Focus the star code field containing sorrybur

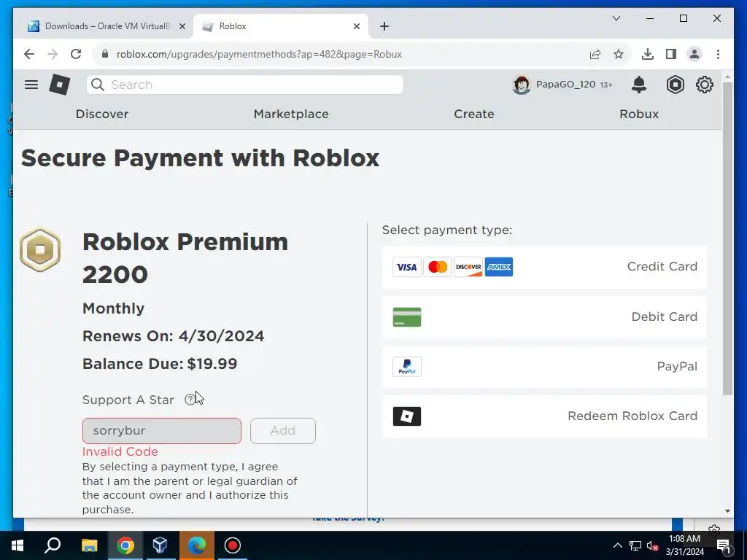tap(162, 431)
